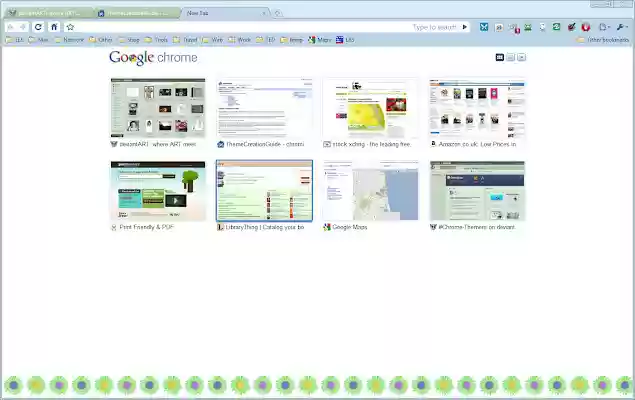
Task: Switch to thumbnail grid view
Action: click(x=500, y=57)
